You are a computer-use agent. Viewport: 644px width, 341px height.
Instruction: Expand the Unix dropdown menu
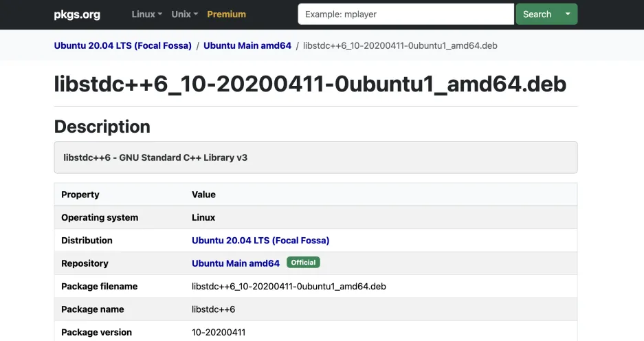coord(184,14)
